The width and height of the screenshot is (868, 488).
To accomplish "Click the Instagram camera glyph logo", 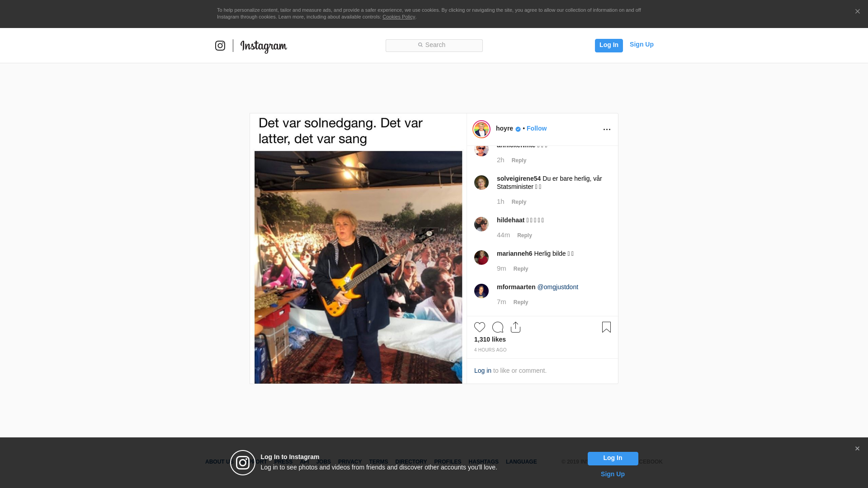I will click(220, 46).
